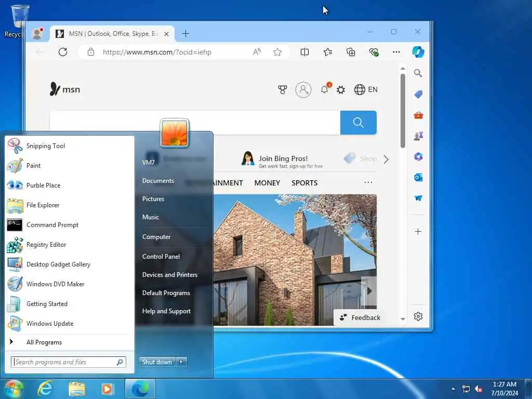
Task: Open Desktop Gadget Gallery
Action: coord(70,264)
